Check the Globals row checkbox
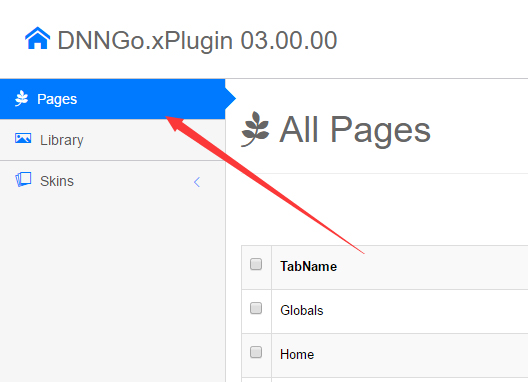 pos(256,308)
